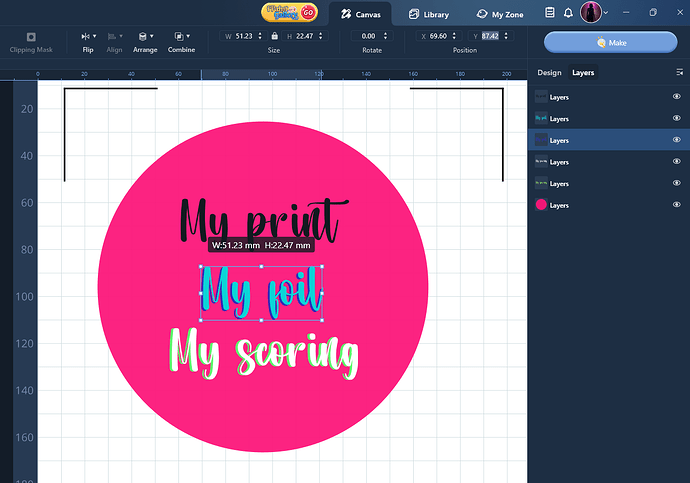Collapse the side panel using the top-right icon
Image resolution: width=690 pixels, height=483 pixels.
pyautogui.click(x=678, y=73)
